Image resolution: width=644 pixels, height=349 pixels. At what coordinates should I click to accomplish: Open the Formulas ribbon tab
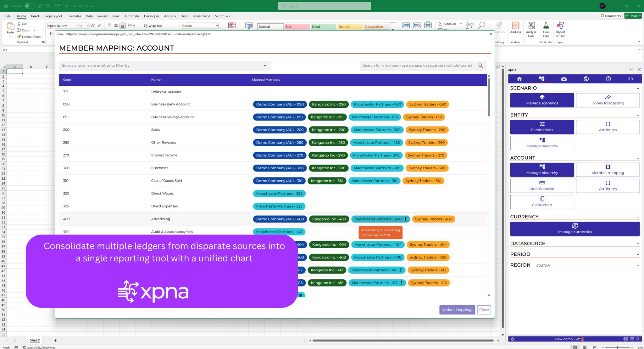74,16
